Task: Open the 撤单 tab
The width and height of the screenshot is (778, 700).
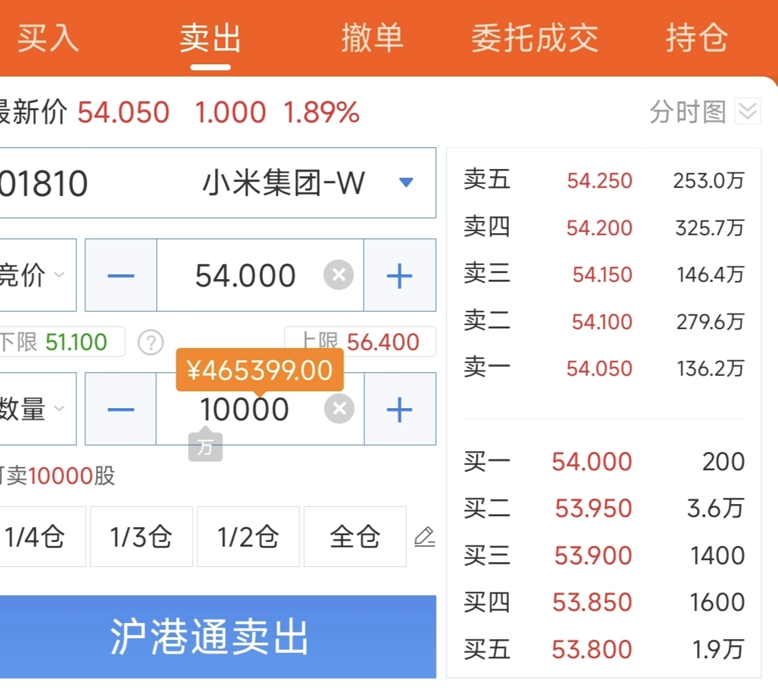Action: pos(372,39)
